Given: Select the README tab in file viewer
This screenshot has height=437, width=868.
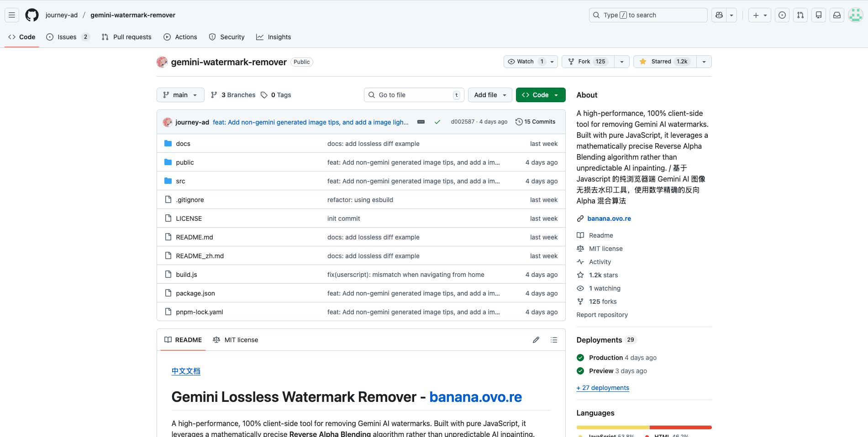Looking at the screenshot, I should coord(183,340).
